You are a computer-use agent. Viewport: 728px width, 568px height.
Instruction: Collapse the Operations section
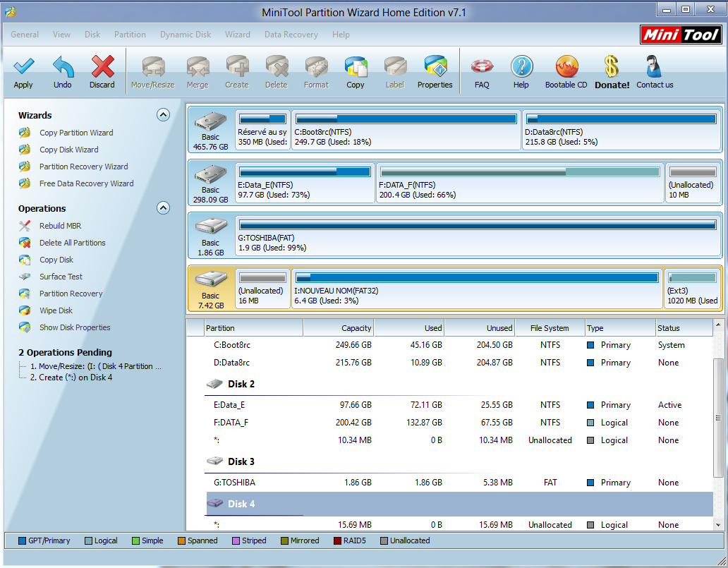pyautogui.click(x=163, y=207)
